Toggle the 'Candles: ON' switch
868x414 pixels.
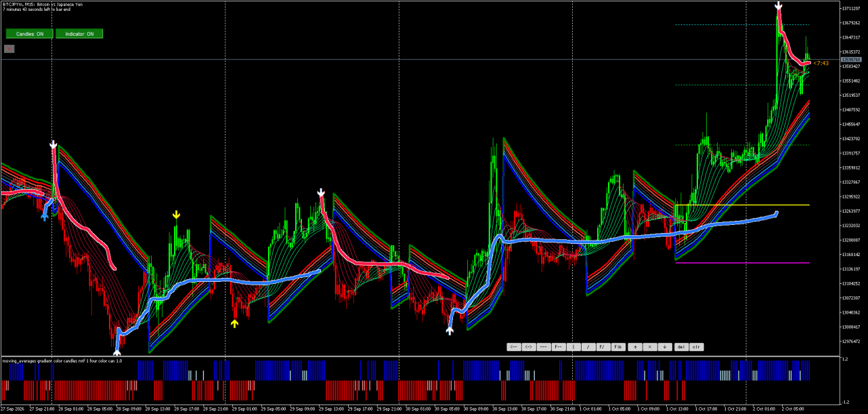(x=29, y=33)
